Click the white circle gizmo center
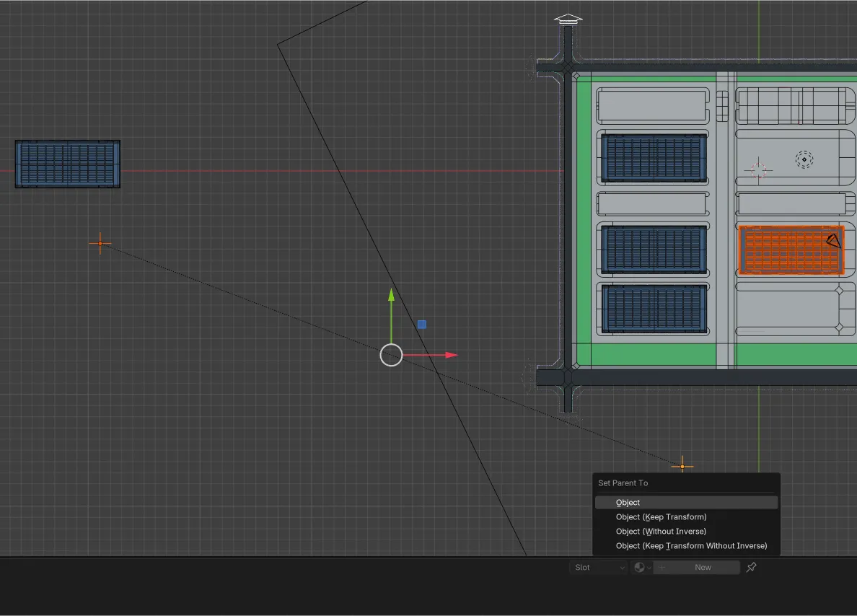This screenshot has width=857, height=616. [x=391, y=355]
